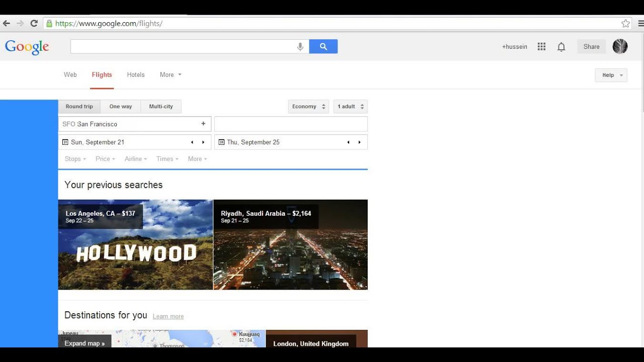Image resolution: width=644 pixels, height=362 pixels.
Task: Click the Google search box
Action: point(190,46)
